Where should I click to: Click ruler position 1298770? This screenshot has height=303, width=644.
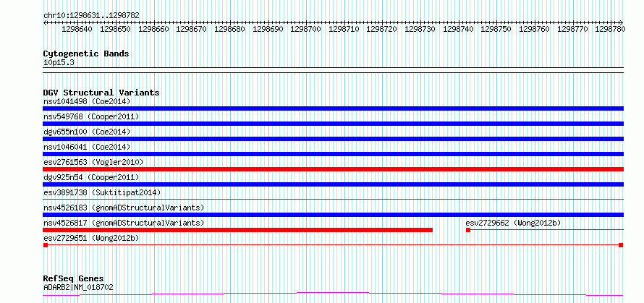[x=572, y=29]
